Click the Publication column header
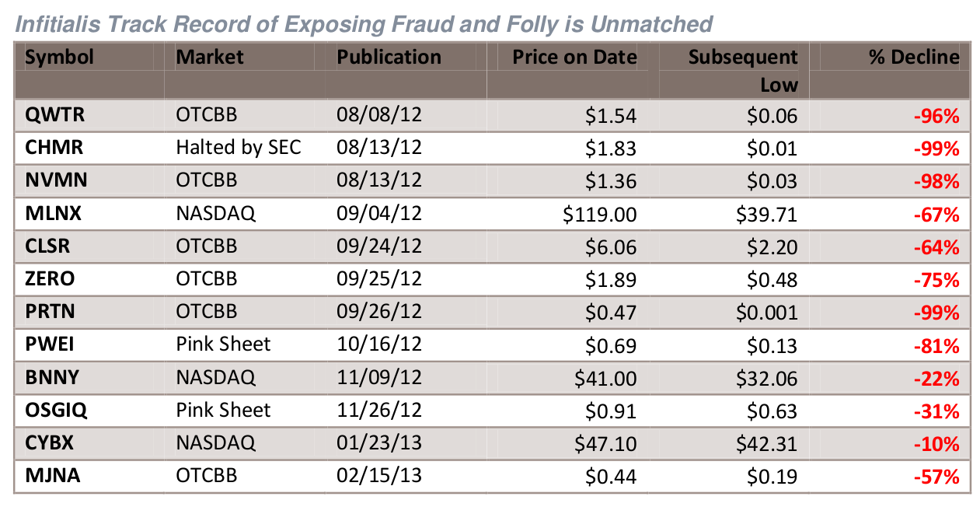 (x=389, y=58)
